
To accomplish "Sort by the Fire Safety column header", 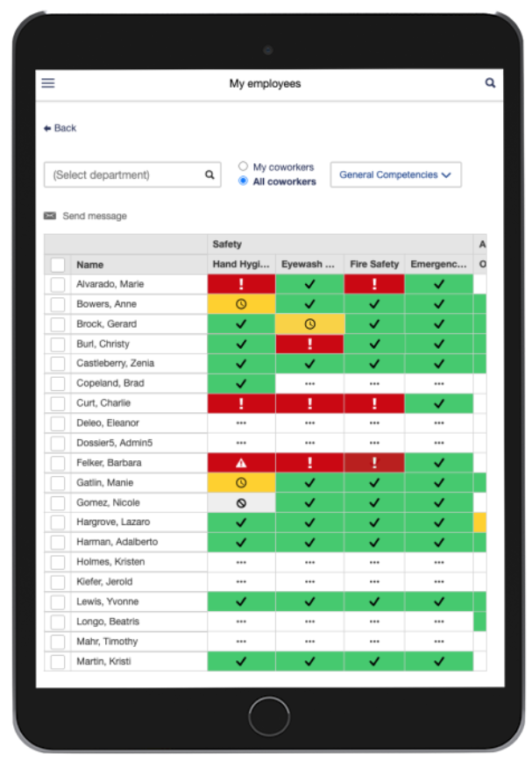I will tap(374, 264).
